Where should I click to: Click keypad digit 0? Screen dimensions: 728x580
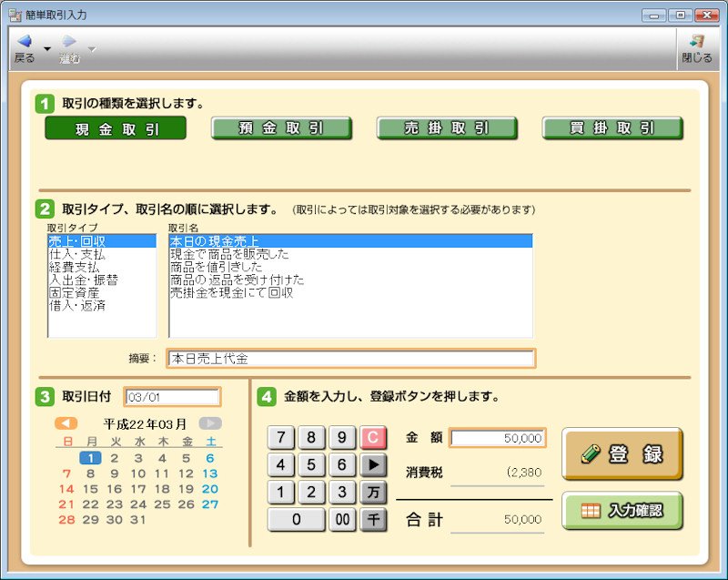(297, 519)
